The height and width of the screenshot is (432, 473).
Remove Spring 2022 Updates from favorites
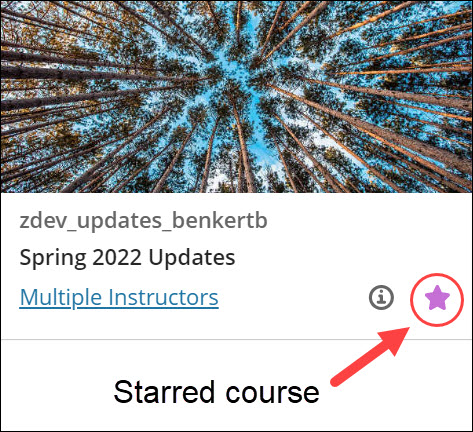[x=437, y=298]
